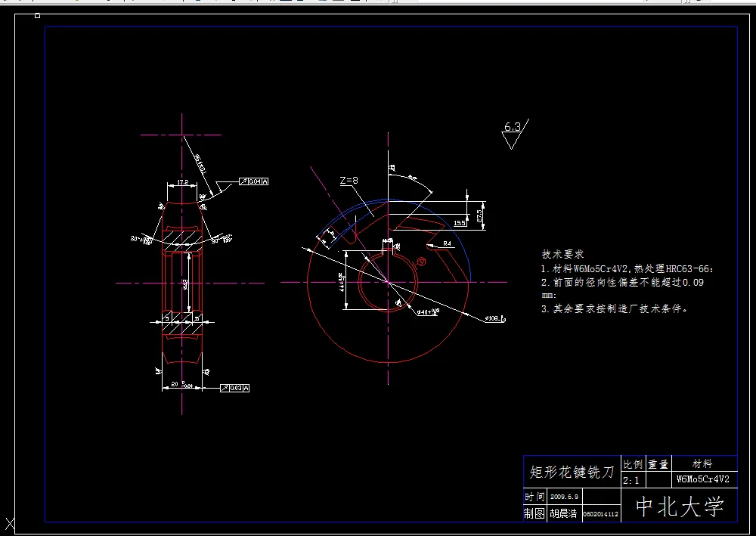Click the drafter name 胡晨浩
756x536 pixels.
[x=564, y=514]
